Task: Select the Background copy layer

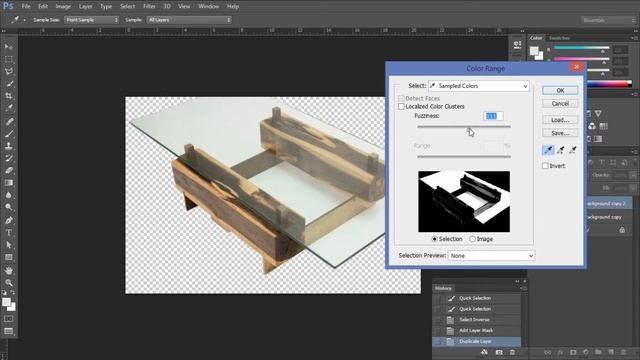Action: click(608, 217)
